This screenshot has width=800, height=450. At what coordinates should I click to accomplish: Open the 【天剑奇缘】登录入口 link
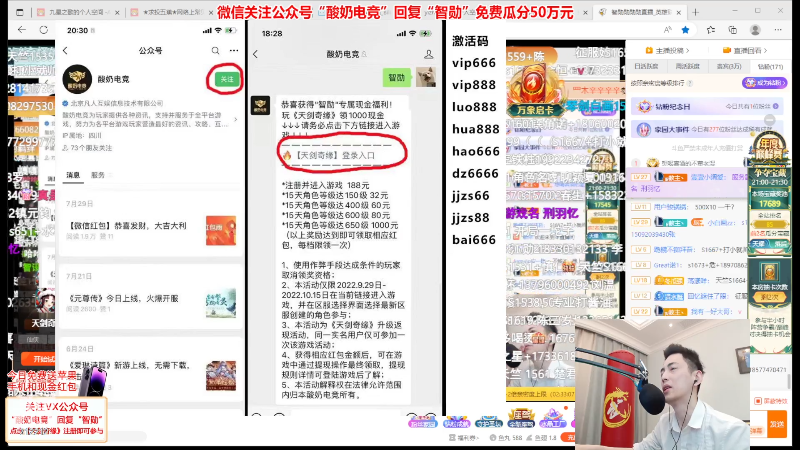336,155
